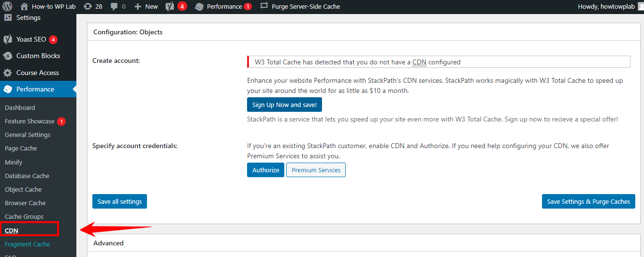Click the Authorize button
Viewport: 644px width, 257px height.
(x=265, y=170)
